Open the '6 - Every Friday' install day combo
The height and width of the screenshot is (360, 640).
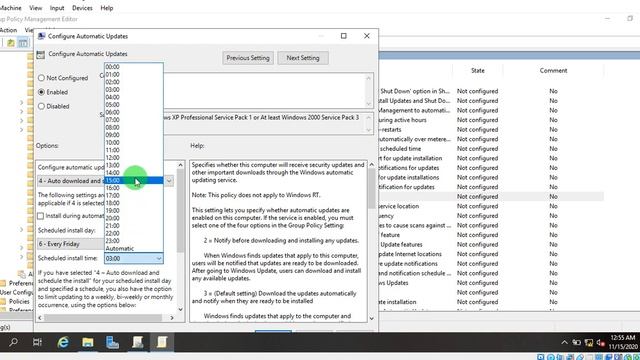(71, 244)
